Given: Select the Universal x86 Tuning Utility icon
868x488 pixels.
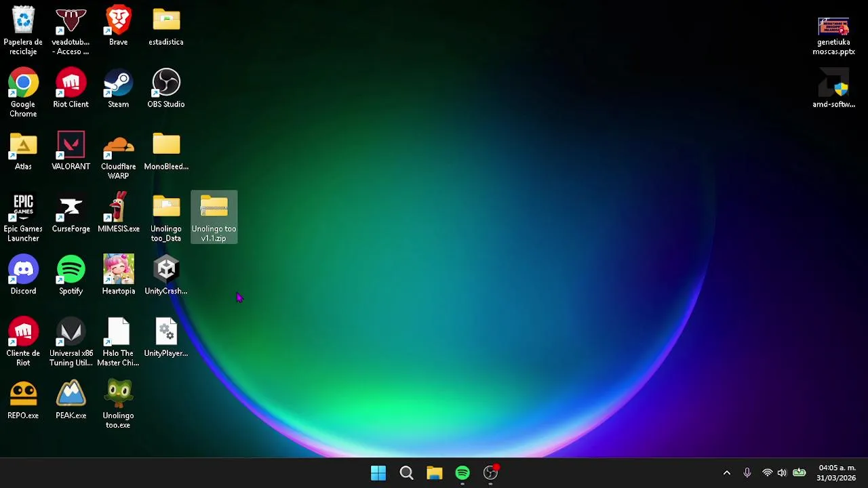Looking at the screenshot, I should tap(71, 342).
